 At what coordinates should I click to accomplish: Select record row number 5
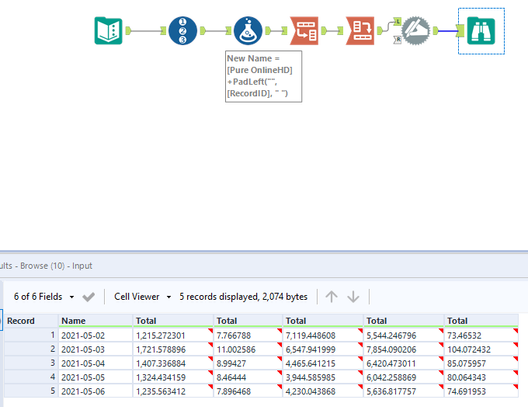[31, 391]
